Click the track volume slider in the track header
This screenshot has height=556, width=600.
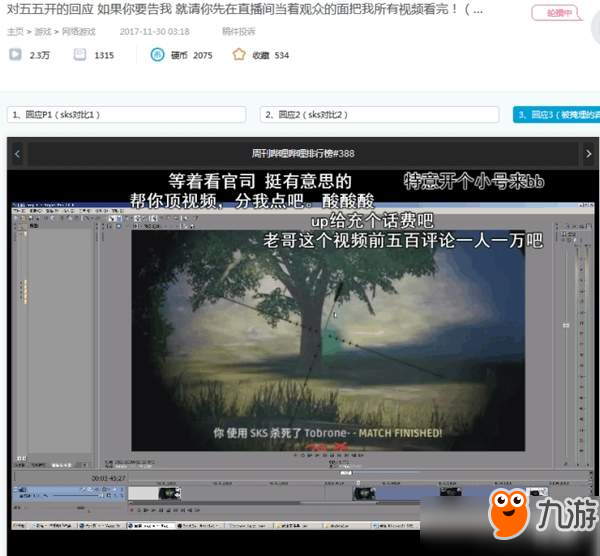point(77,496)
